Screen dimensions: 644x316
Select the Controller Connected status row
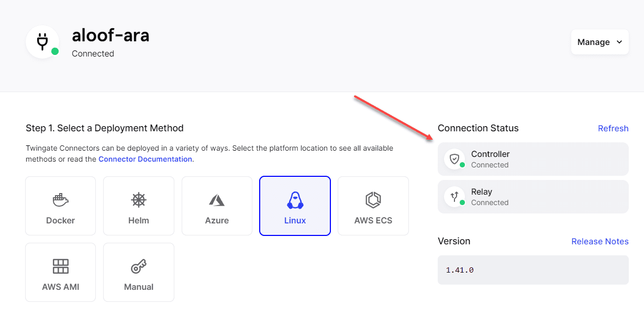click(533, 159)
